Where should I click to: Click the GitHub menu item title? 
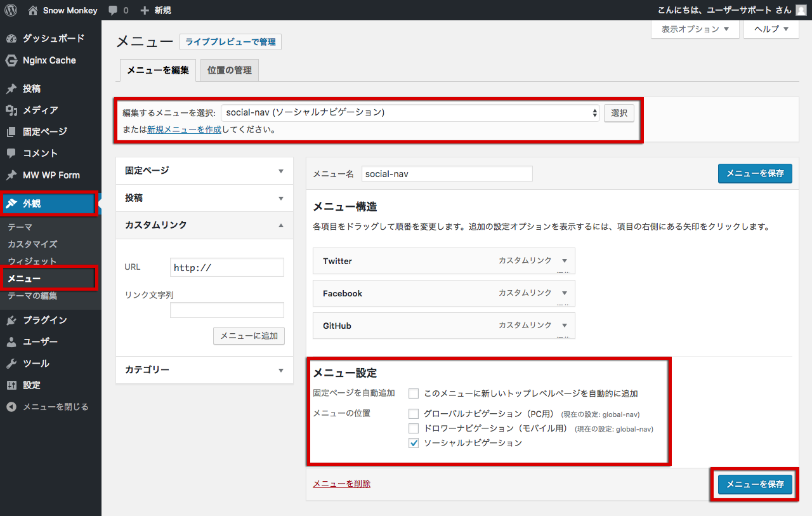point(337,326)
